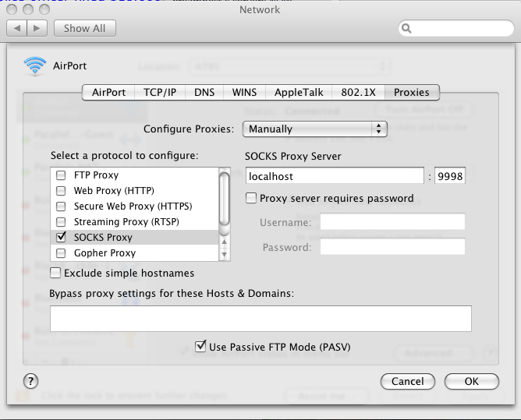Enable Secure Web Proxy (HTTPS) checkbox

[x=61, y=206]
